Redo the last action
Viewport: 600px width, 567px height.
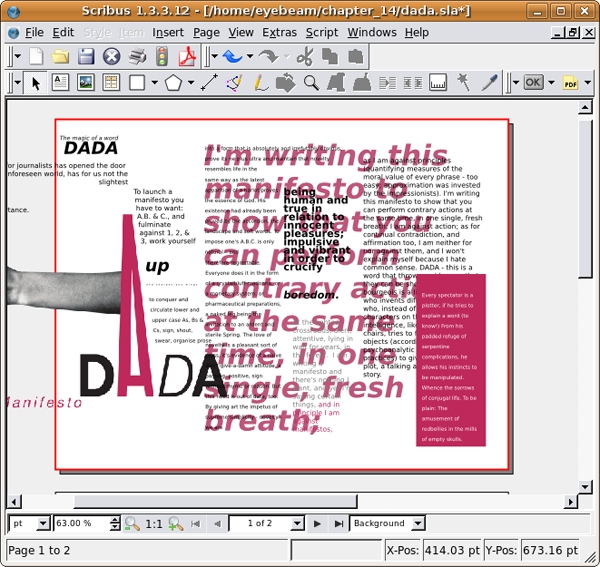[268, 57]
